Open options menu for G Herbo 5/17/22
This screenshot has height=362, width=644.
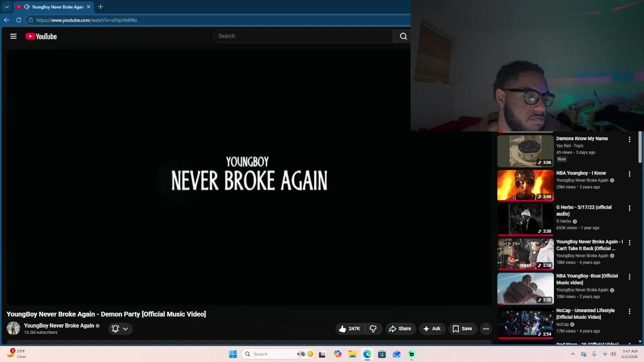tap(629, 208)
